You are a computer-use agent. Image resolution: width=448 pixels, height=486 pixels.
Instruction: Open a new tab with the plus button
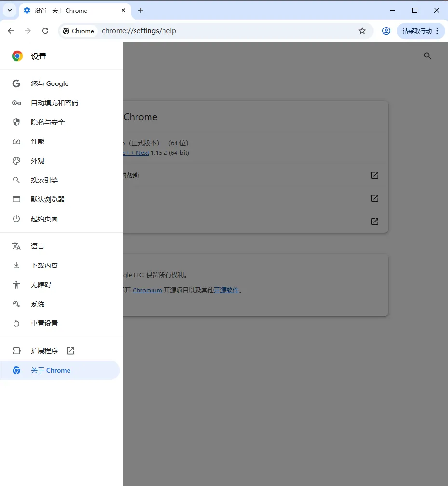tap(140, 10)
